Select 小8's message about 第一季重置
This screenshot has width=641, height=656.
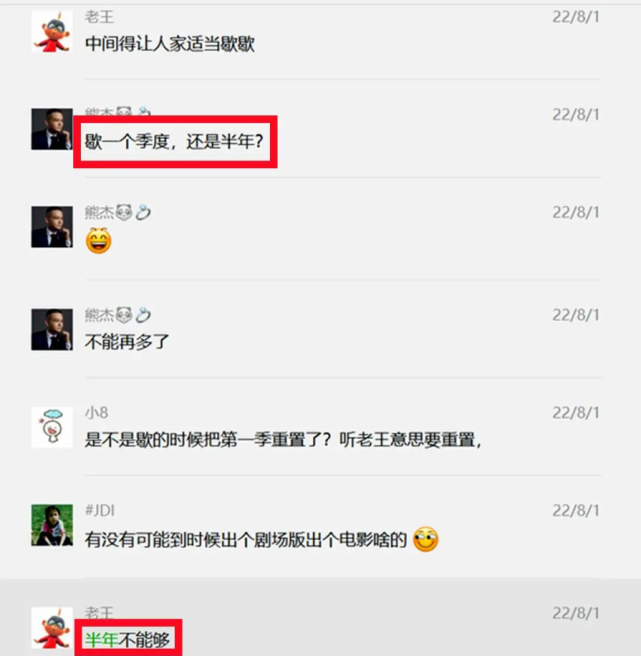point(283,440)
